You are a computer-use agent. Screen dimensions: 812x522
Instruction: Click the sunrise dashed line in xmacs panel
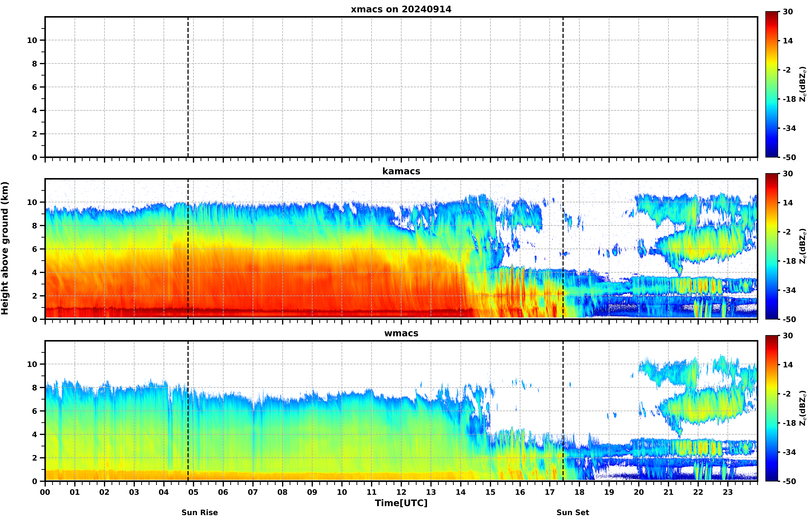point(188,87)
